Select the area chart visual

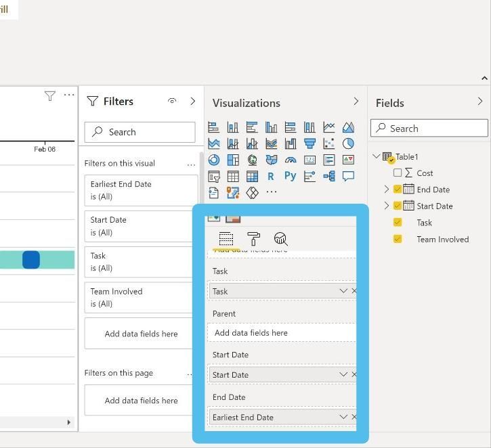point(348,127)
